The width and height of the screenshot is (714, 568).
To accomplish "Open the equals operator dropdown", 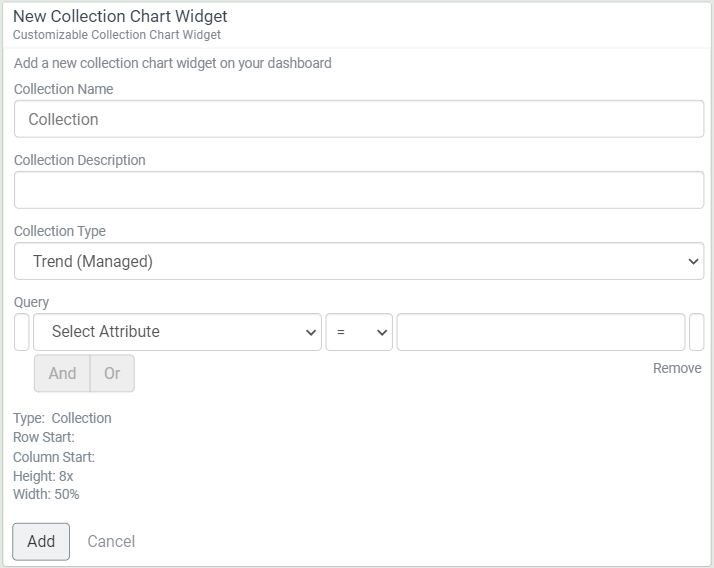I will coord(359,332).
